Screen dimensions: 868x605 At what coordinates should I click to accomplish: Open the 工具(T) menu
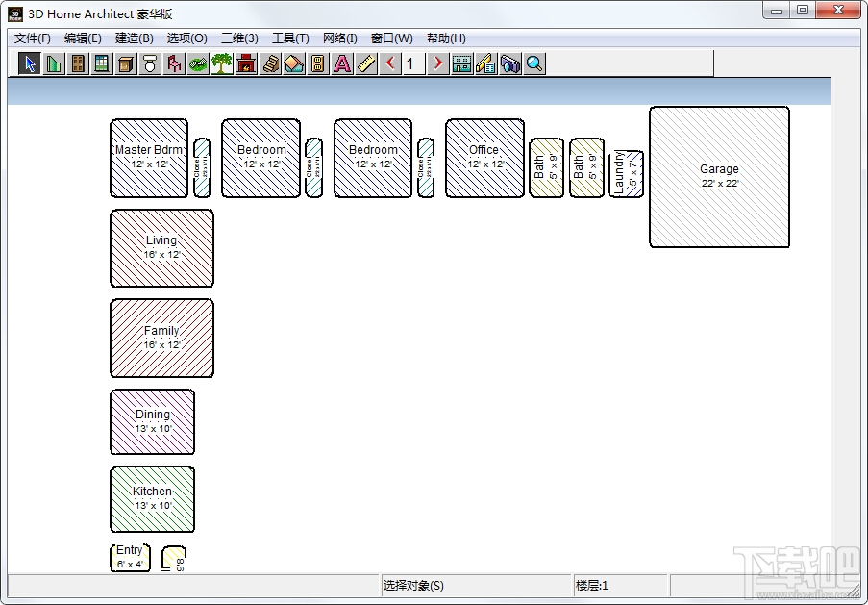[290, 38]
